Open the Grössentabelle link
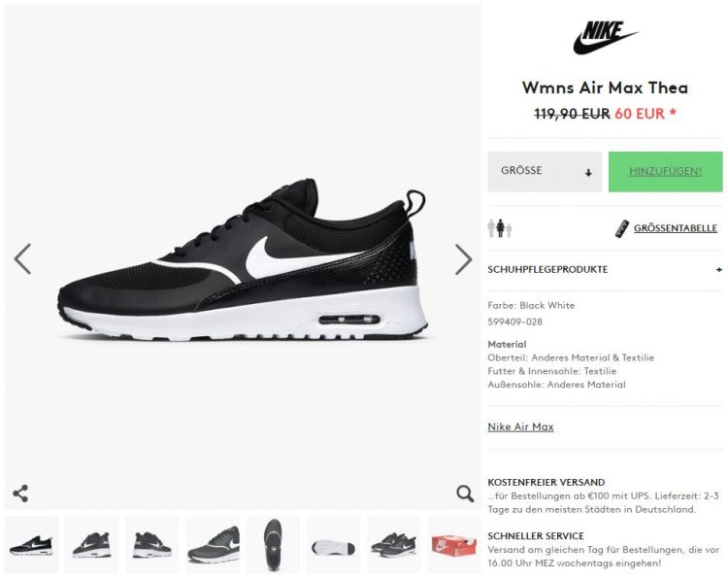This screenshot has width=728, height=579. click(675, 228)
